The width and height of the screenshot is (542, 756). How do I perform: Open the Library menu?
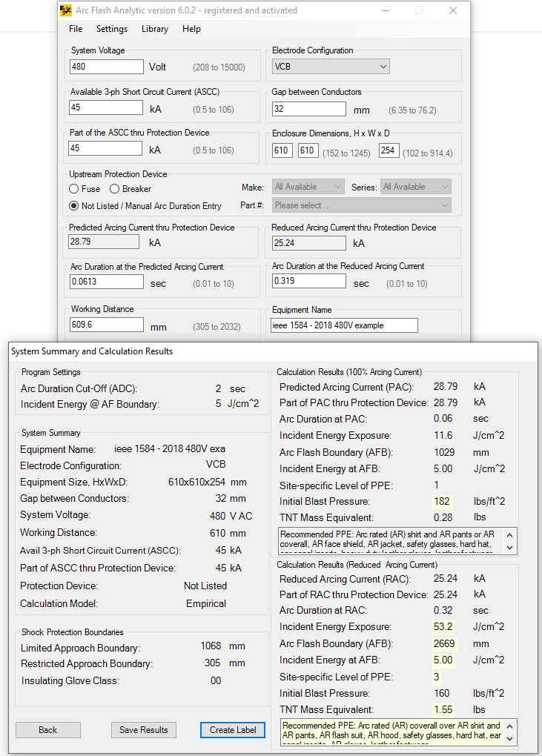[x=155, y=29]
